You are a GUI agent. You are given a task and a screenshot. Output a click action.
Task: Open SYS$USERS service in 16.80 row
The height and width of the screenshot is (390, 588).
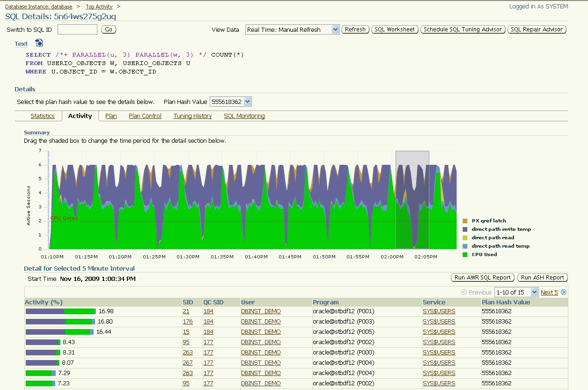tap(439, 322)
